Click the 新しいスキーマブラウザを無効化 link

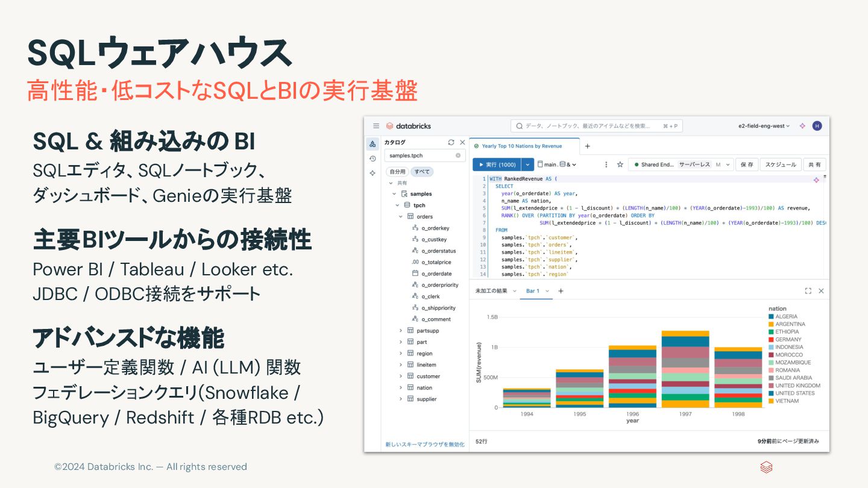click(425, 444)
